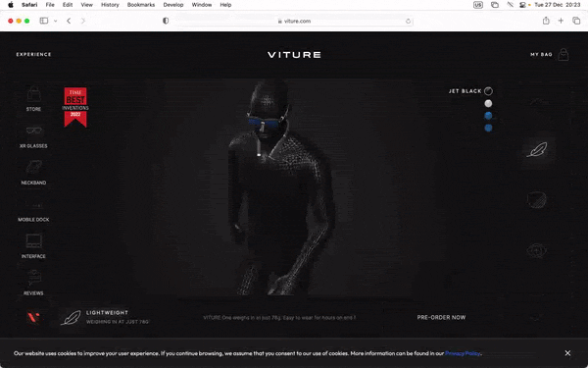Image resolution: width=588 pixels, height=368 pixels.
Task: Select the eye feature icon
Action: pos(537,250)
